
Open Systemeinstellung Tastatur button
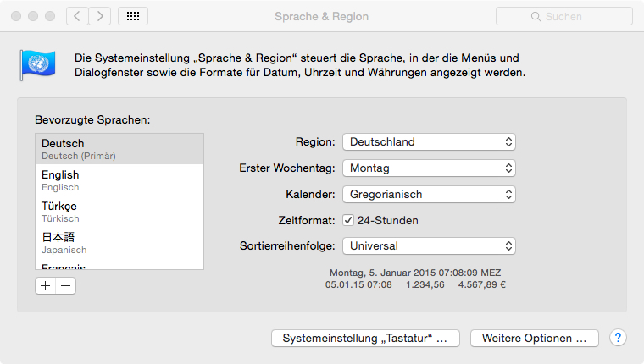365,338
